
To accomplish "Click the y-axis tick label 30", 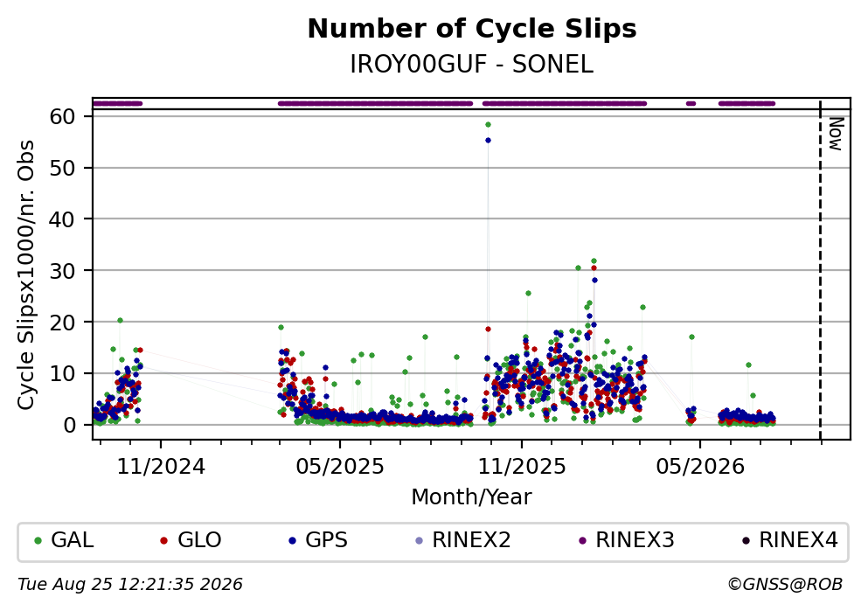I will tap(63, 271).
